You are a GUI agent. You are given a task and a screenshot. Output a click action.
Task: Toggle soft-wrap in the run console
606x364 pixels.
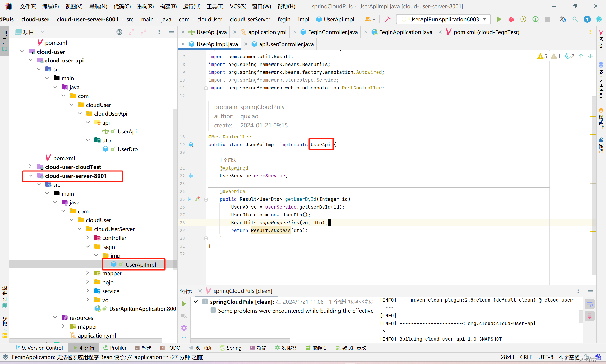590,304
